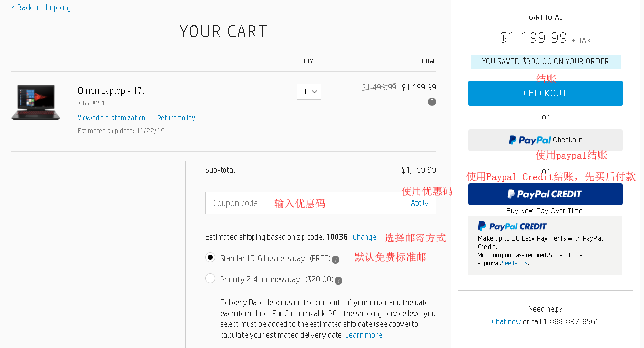Click the YOU SAVED $300.00 banner
Viewport: 644px width, 348px height.
[545, 62]
